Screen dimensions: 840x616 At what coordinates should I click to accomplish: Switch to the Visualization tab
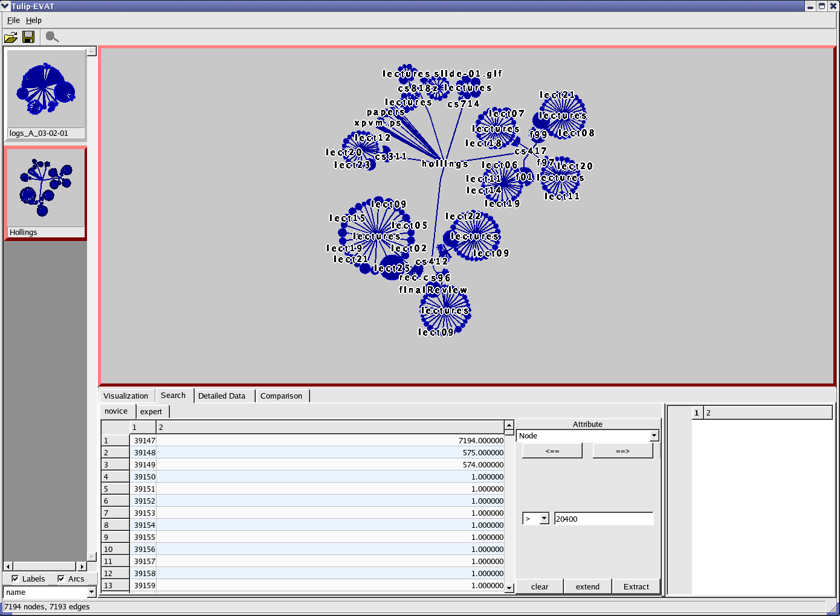pyautogui.click(x=126, y=396)
